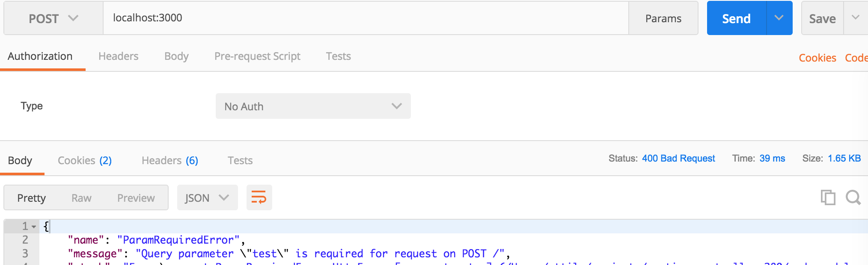The height and width of the screenshot is (265, 868).
Task: Open the JSON response format dropdown
Action: (207, 197)
